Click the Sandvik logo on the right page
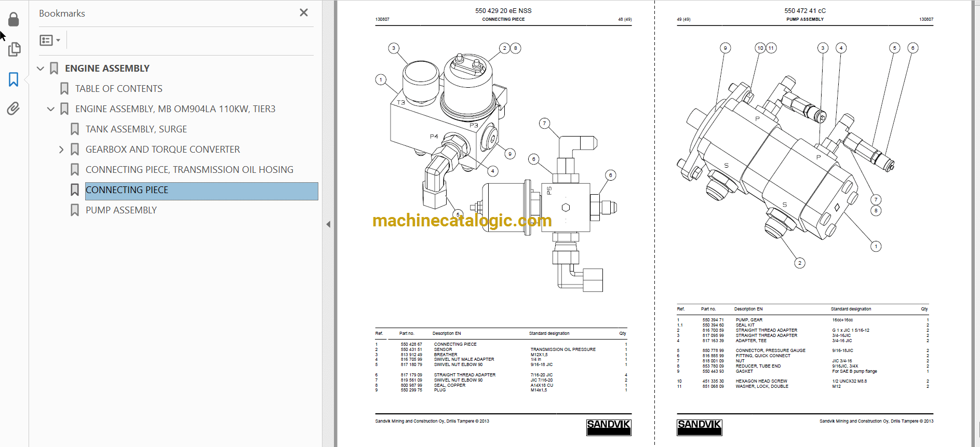This screenshot has width=980, height=447. point(699,427)
